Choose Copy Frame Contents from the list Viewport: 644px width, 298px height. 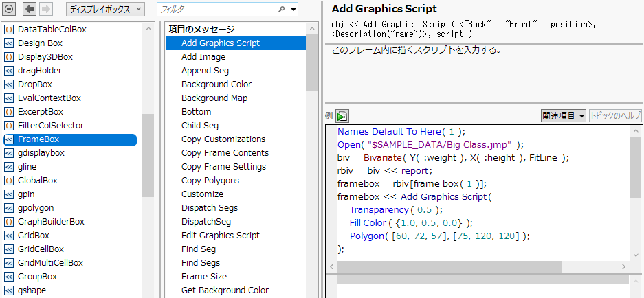point(225,153)
